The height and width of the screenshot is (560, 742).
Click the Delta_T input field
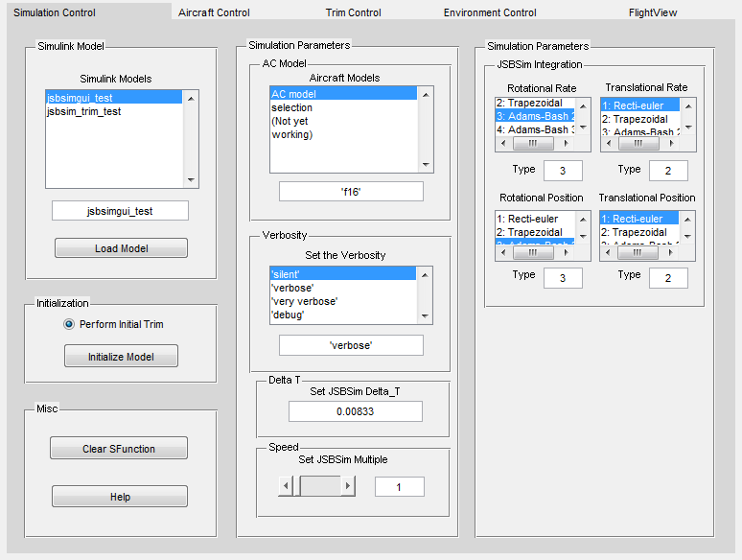click(356, 411)
